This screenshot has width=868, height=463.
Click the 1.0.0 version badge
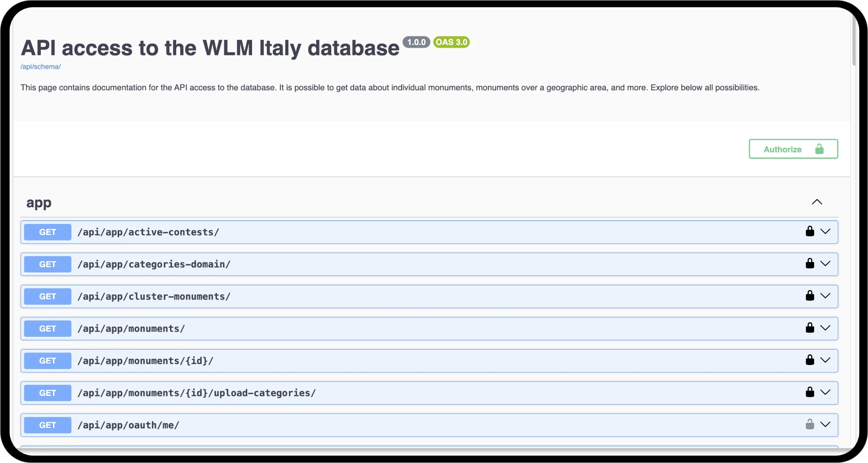416,42
